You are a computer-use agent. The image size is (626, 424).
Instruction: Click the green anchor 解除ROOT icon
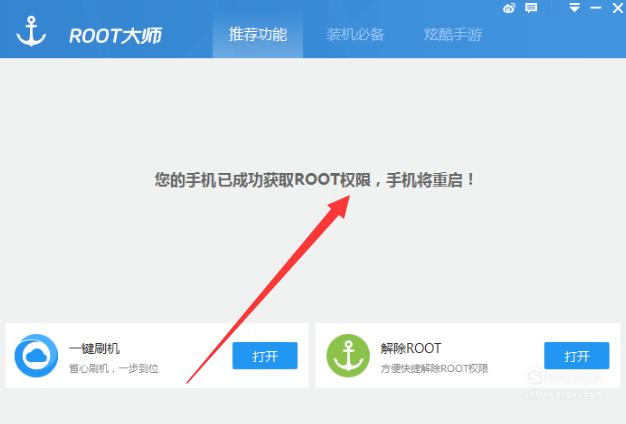[x=348, y=355]
